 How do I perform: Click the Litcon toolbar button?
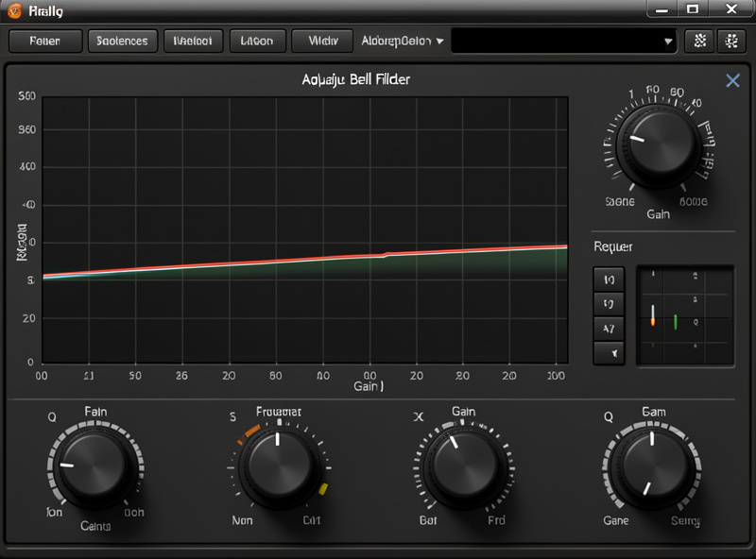(257, 41)
